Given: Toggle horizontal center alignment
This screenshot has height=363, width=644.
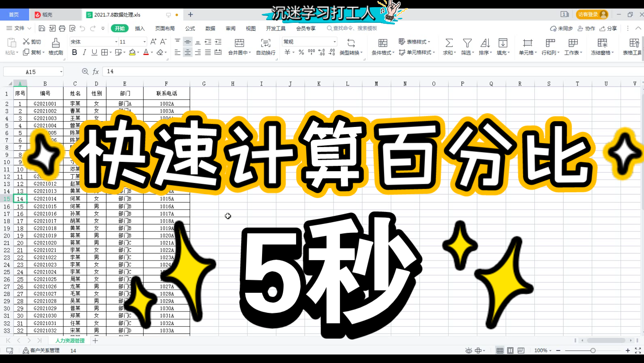Looking at the screenshot, I should point(187,52).
